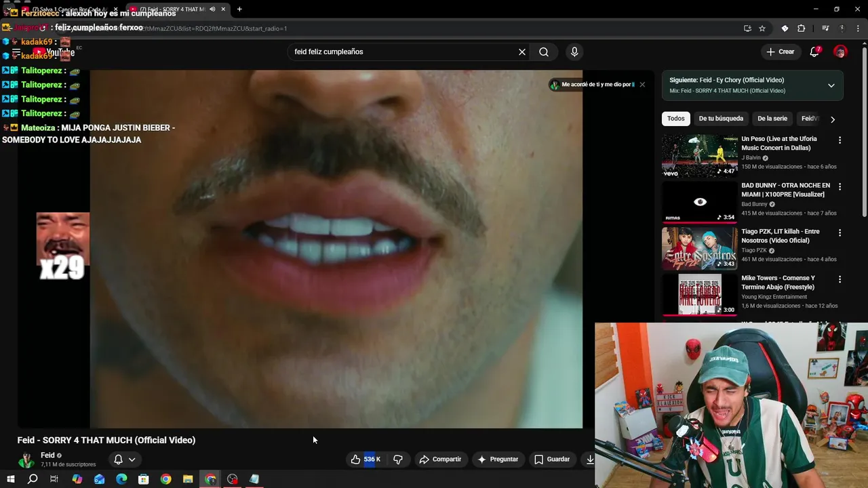Open the Chrome extensions puzzle icon
868x488 pixels.
tap(802, 28)
